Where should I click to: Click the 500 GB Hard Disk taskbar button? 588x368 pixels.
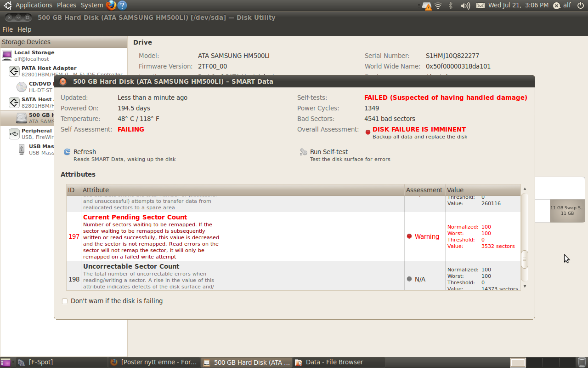[x=246, y=362]
